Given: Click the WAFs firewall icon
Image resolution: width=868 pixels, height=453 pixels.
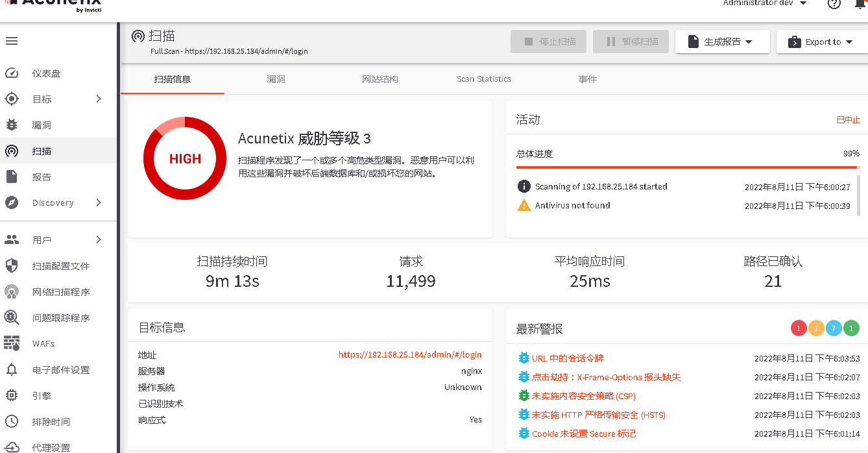Looking at the screenshot, I should point(12,343).
